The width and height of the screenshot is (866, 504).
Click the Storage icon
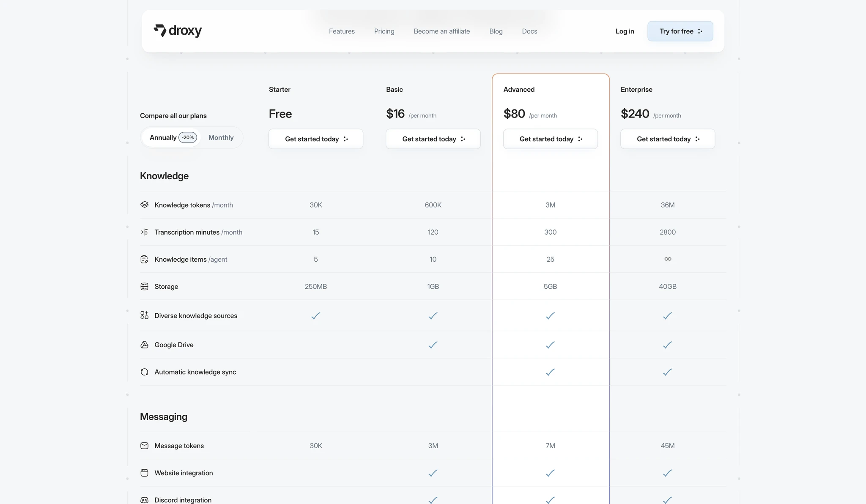(144, 286)
